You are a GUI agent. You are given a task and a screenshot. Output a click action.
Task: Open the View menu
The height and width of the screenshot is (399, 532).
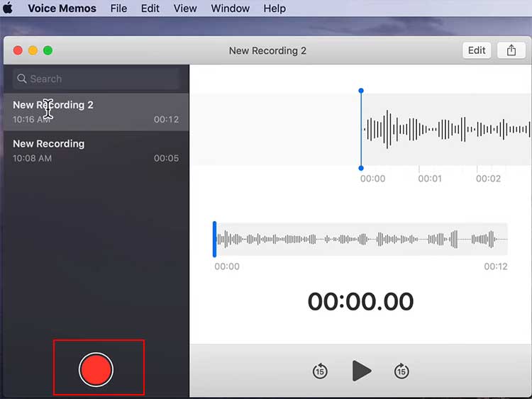tap(185, 8)
